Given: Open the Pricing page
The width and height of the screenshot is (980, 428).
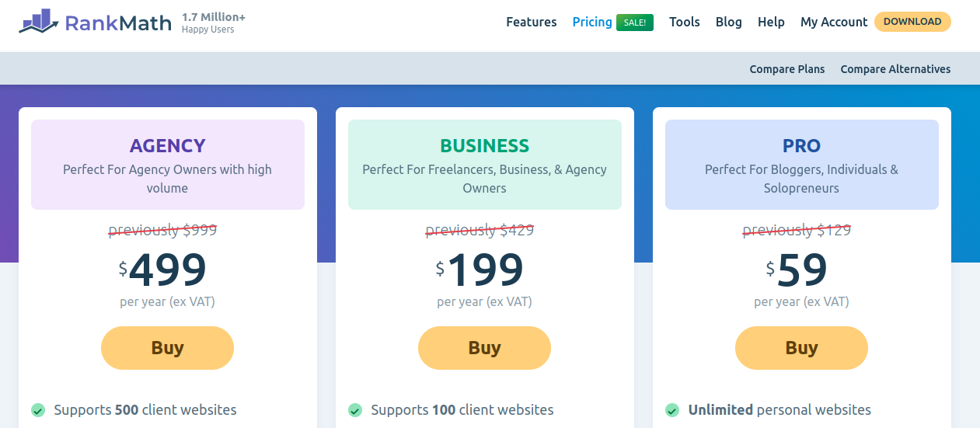Looking at the screenshot, I should click(592, 22).
